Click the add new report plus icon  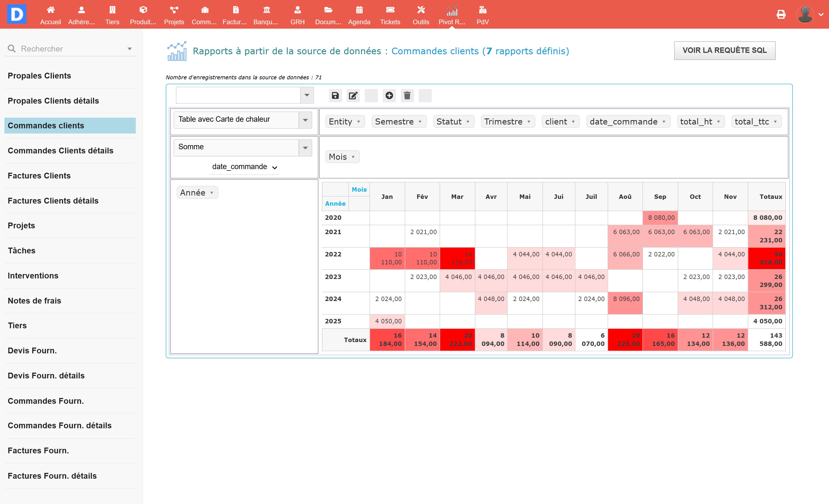pyautogui.click(x=389, y=96)
